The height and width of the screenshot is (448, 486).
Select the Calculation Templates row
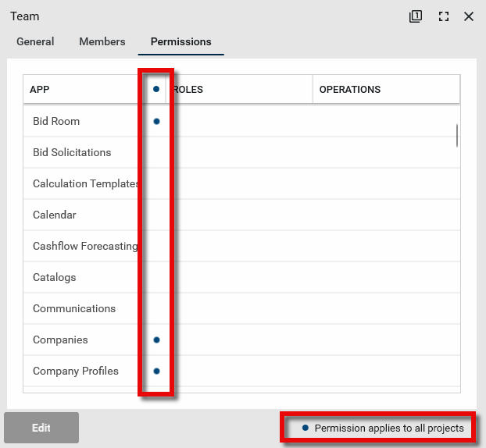point(84,183)
